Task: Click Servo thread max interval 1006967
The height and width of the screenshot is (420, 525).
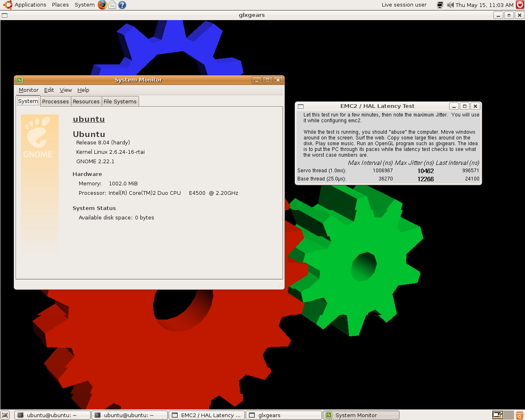Action: pyautogui.click(x=383, y=171)
